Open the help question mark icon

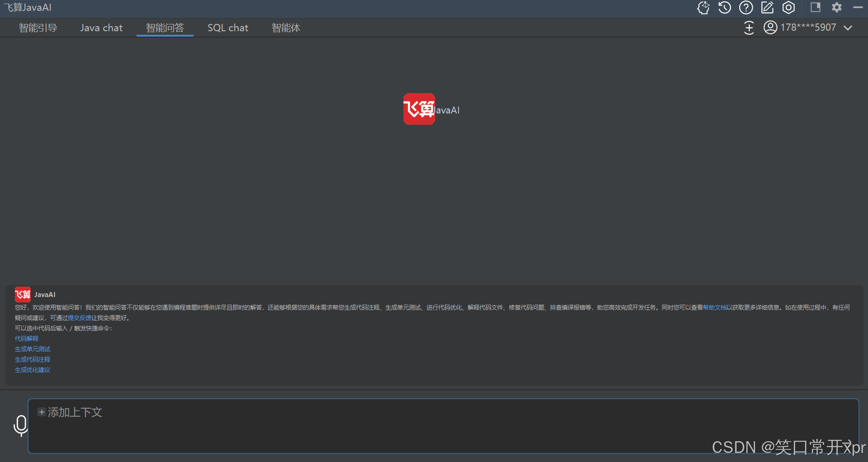(746, 8)
